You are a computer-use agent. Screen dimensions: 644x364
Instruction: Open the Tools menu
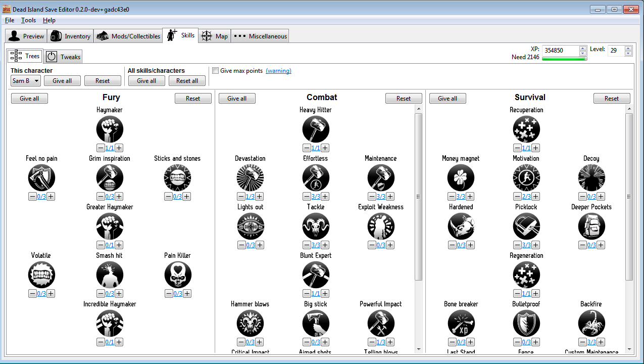[28, 20]
